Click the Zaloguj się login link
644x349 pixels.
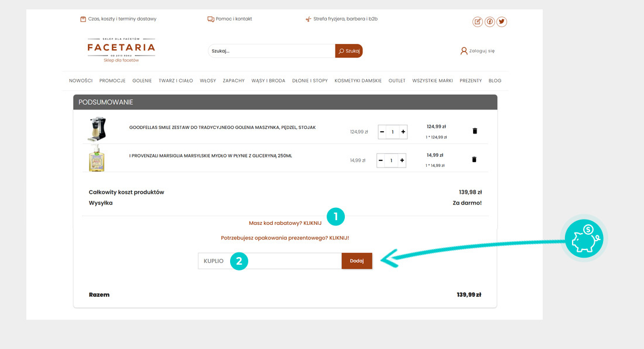point(478,51)
